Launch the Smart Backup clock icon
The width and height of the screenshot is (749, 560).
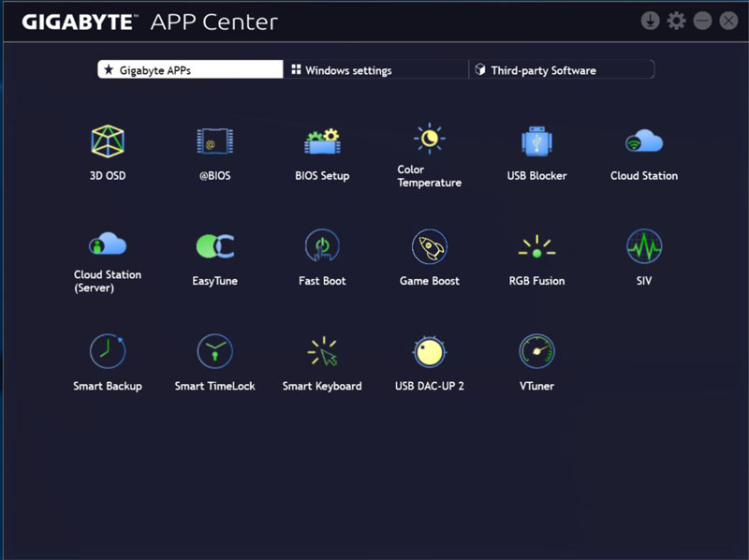(x=108, y=351)
